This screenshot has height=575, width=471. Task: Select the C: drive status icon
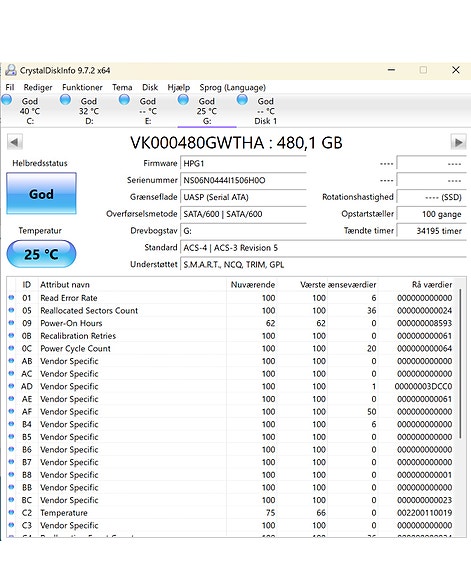coord(7,100)
